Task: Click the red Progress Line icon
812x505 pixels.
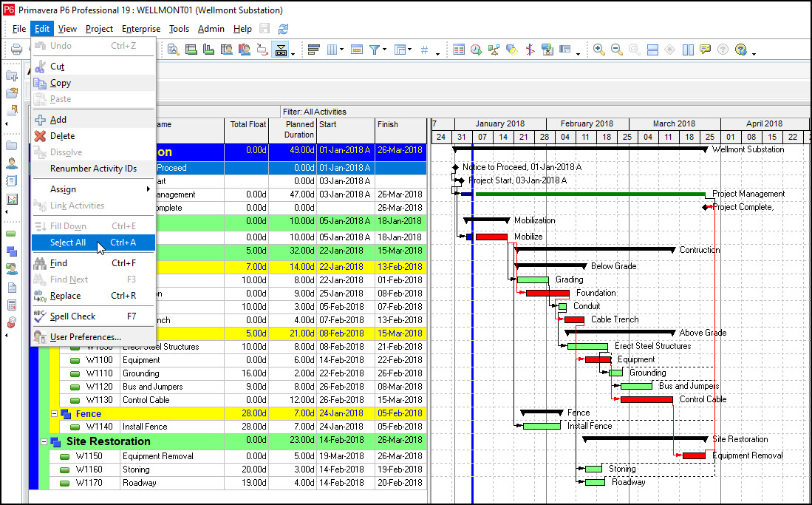Action: click(x=529, y=50)
